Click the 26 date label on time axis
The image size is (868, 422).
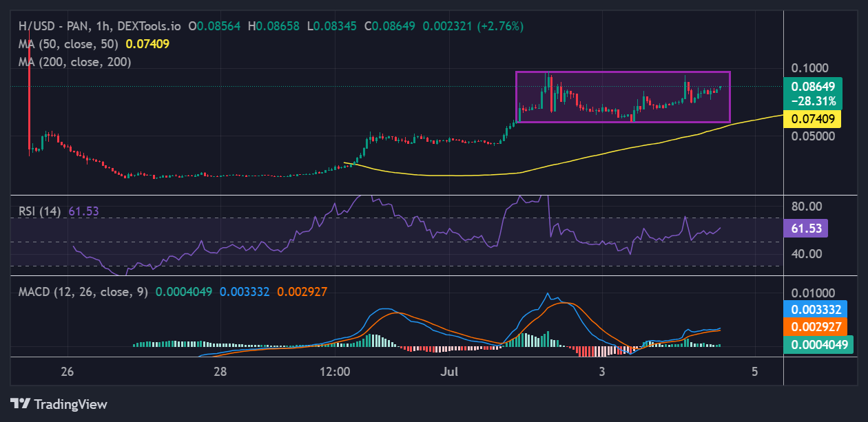pyautogui.click(x=67, y=372)
